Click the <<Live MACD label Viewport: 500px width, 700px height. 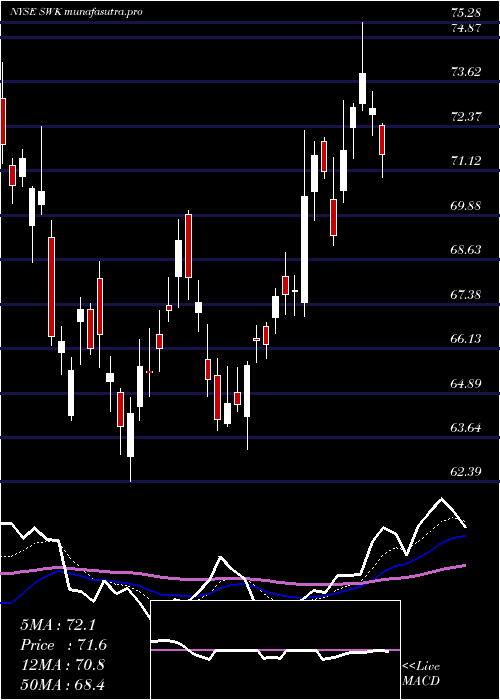click(x=421, y=673)
